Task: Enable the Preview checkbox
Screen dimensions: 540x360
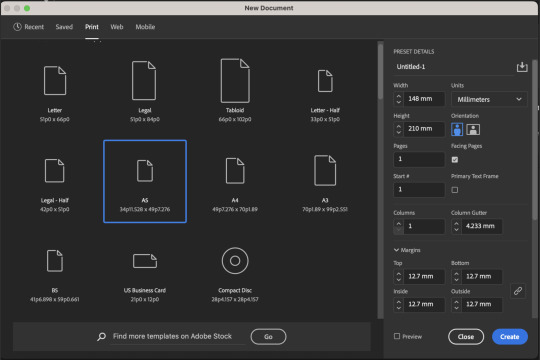Action: [x=397, y=336]
